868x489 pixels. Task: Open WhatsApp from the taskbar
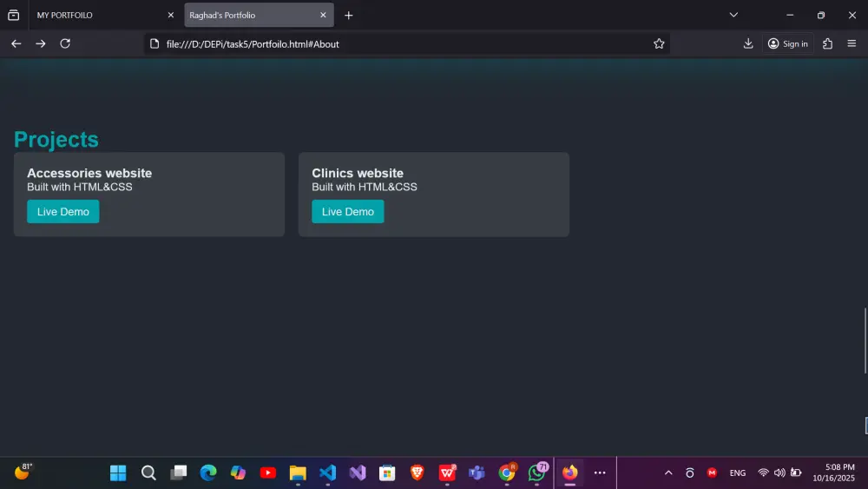(x=537, y=473)
